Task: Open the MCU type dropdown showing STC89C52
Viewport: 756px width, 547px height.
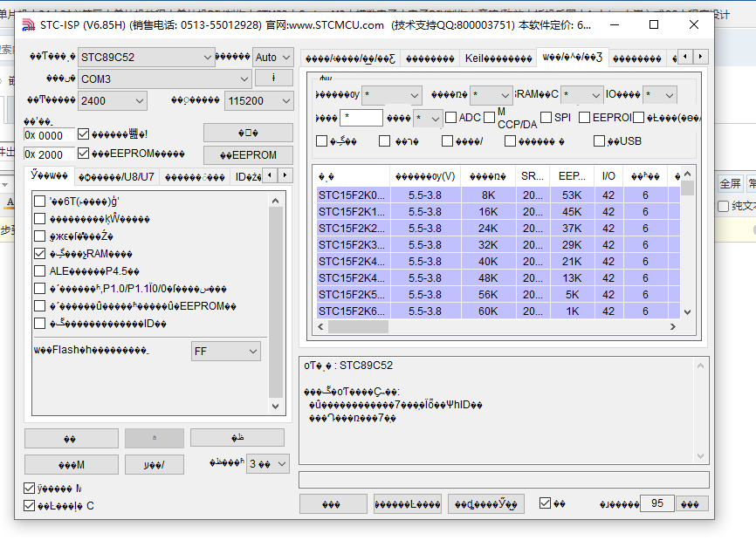Action: coord(146,58)
